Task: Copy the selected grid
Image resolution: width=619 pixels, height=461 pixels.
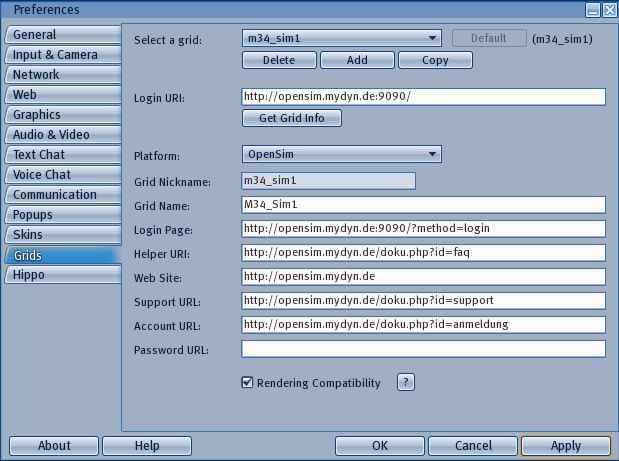Action: [x=435, y=60]
